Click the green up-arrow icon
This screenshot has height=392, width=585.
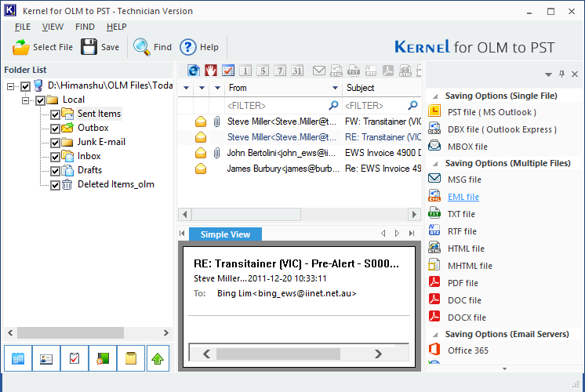pos(158,358)
